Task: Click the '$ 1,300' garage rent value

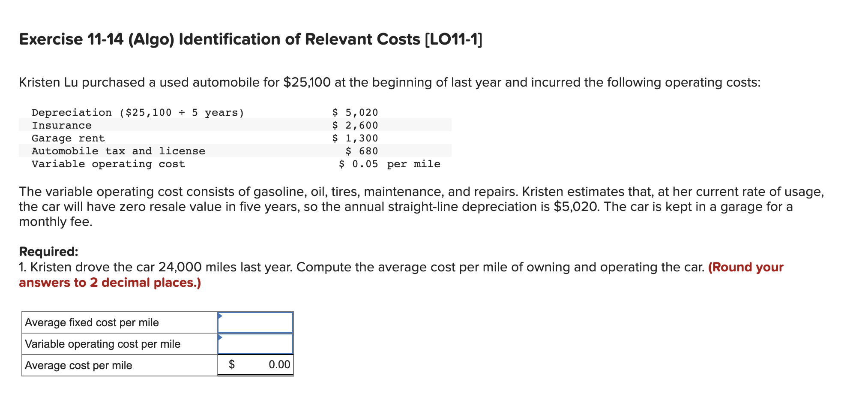Action: (x=355, y=138)
